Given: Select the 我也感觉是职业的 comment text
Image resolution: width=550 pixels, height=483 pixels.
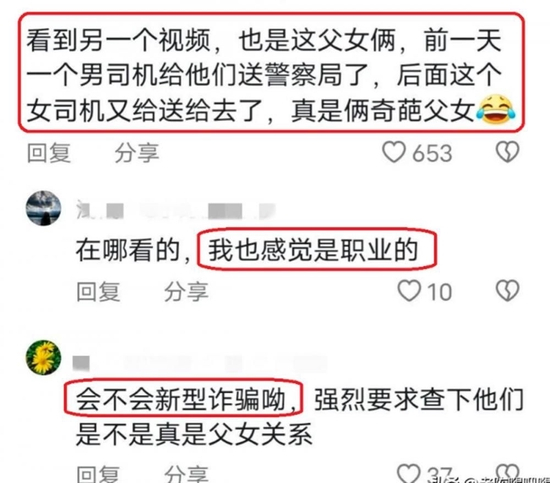Looking at the screenshot, I should point(313,250).
